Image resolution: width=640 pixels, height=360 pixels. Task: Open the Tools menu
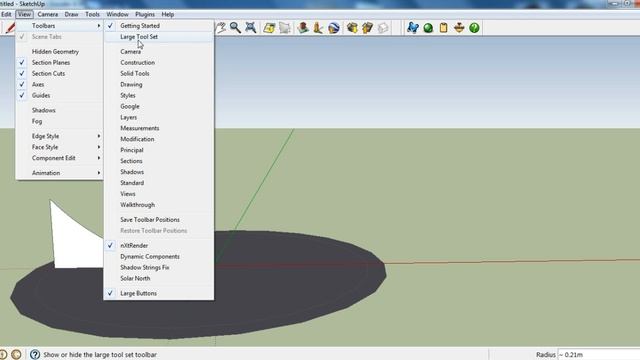(92, 14)
